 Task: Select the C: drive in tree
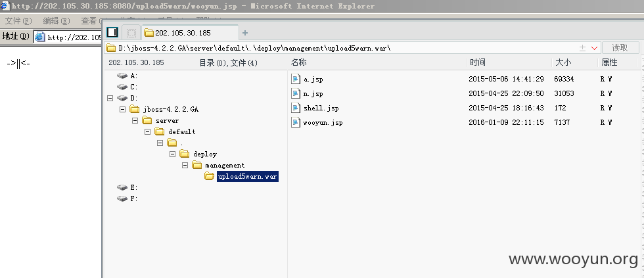pyautogui.click(x=134, y=87)
